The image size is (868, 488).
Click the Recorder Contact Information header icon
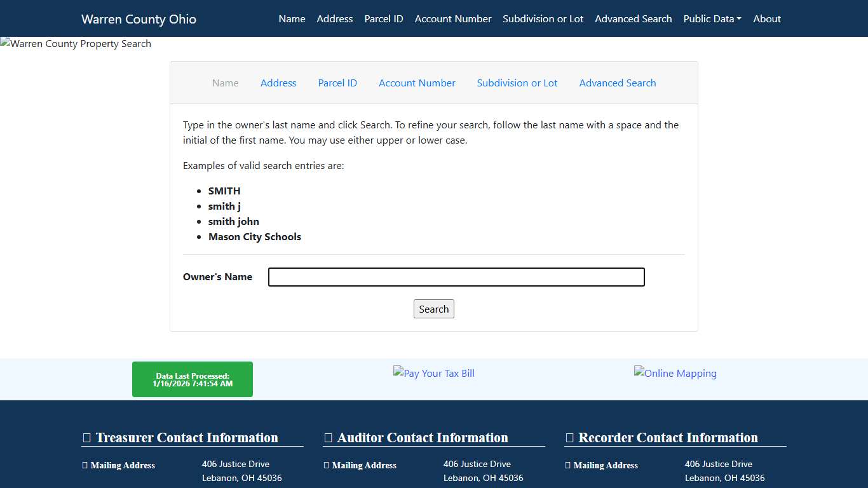569,437
